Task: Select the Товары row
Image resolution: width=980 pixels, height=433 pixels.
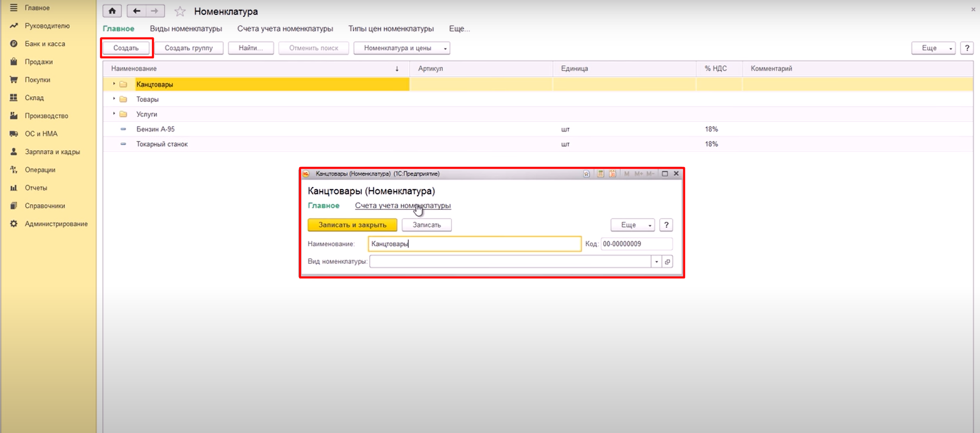Action: point(538,99)
